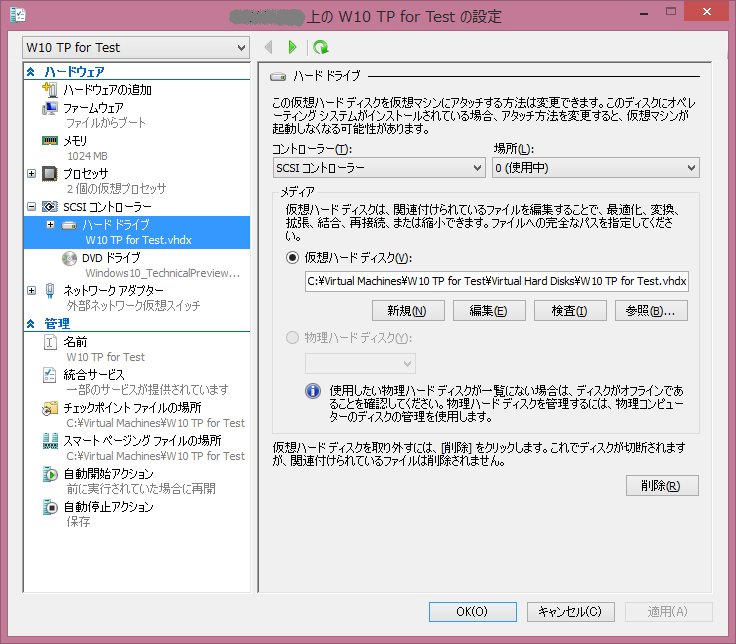The width and height of the screenshot is (736, 644).
Task: Click the 適用(A) button
Action: (x=668, y=612)
